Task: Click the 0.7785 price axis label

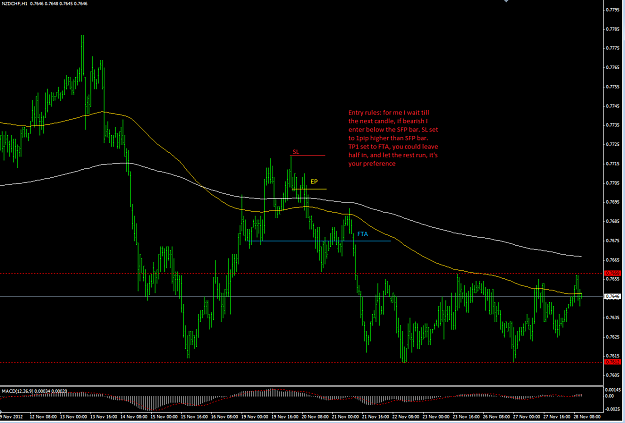Action: [x=613, y=29]
